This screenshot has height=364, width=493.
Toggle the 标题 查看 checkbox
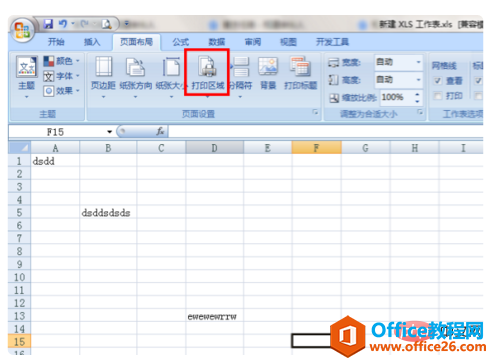[478, 80]
